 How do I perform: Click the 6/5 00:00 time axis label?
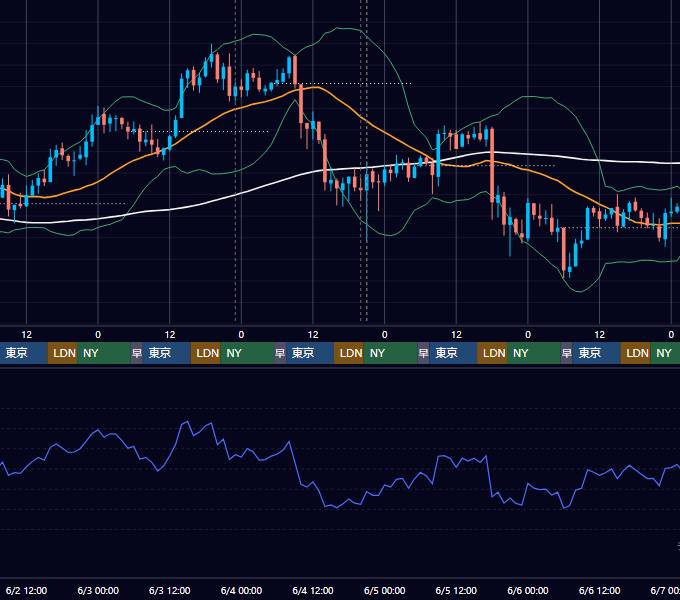click(385, 590)
